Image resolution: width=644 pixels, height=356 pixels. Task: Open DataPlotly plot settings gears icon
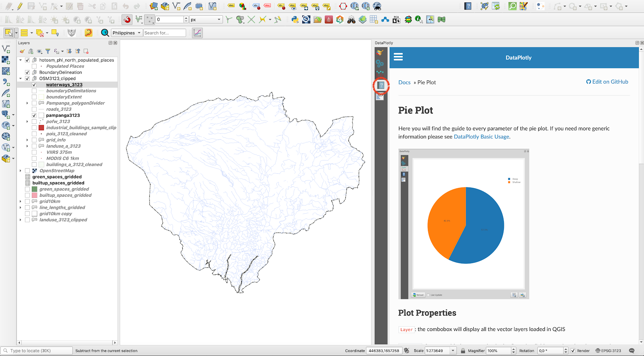[x=380, y=63]
